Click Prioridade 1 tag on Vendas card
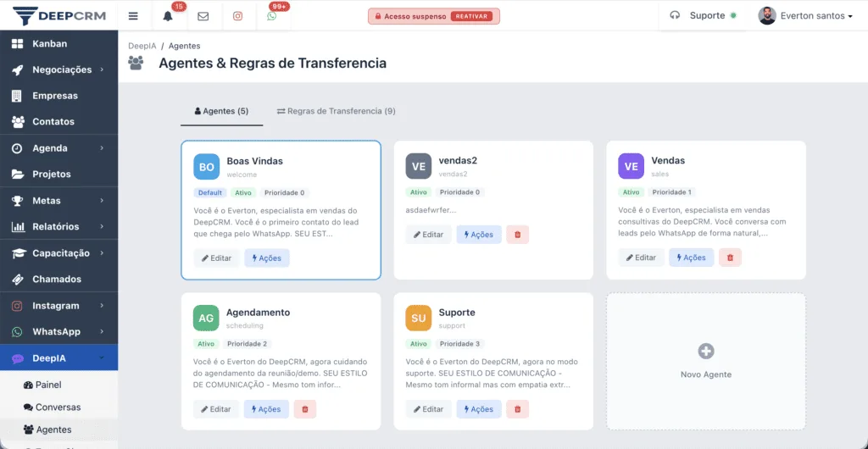The width and height of the screenshot is (868, 449). (671, 192)
